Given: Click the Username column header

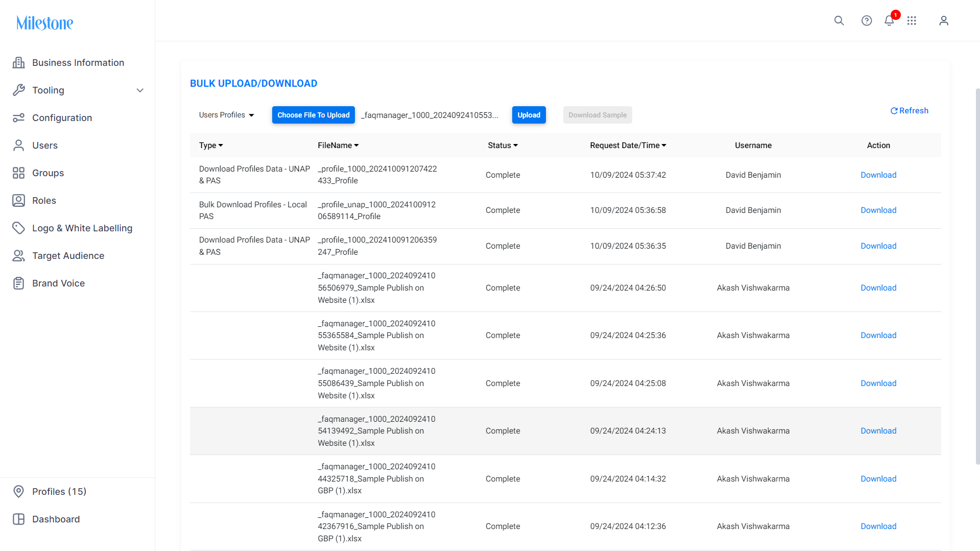Looking at the screenshot, I should point(753,146).
